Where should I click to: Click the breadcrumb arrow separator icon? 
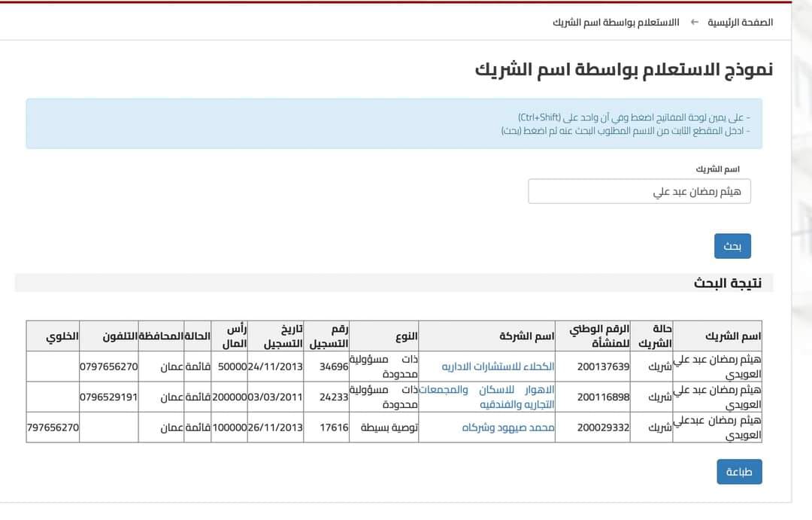coord(695,22)
